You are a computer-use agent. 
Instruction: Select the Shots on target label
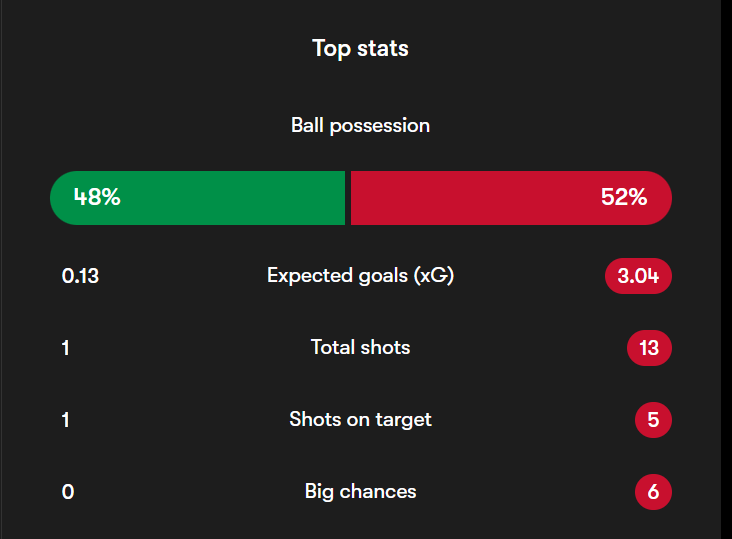(360, 420)
